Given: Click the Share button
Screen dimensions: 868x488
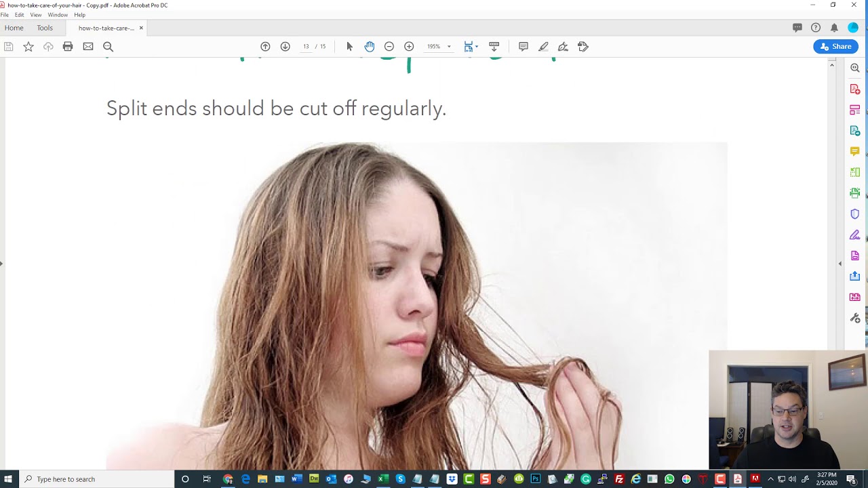Looking at the screenshot, I should coord(836,46).
